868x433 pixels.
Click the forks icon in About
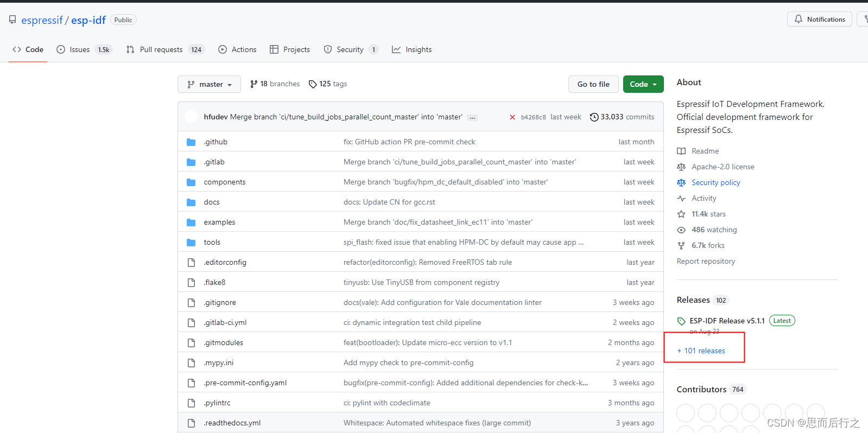pos(681,246)
